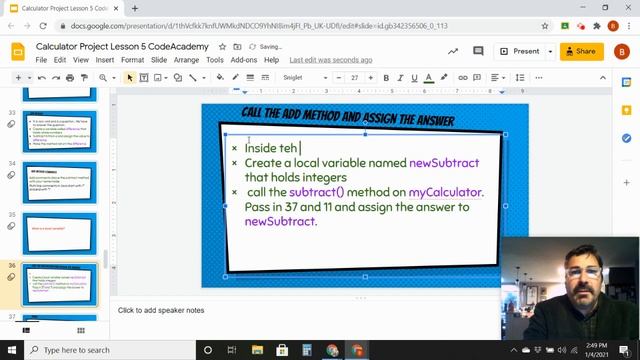Open the Add-ons menu
Screen dimensions: 640x360
(x=244, y=60)
